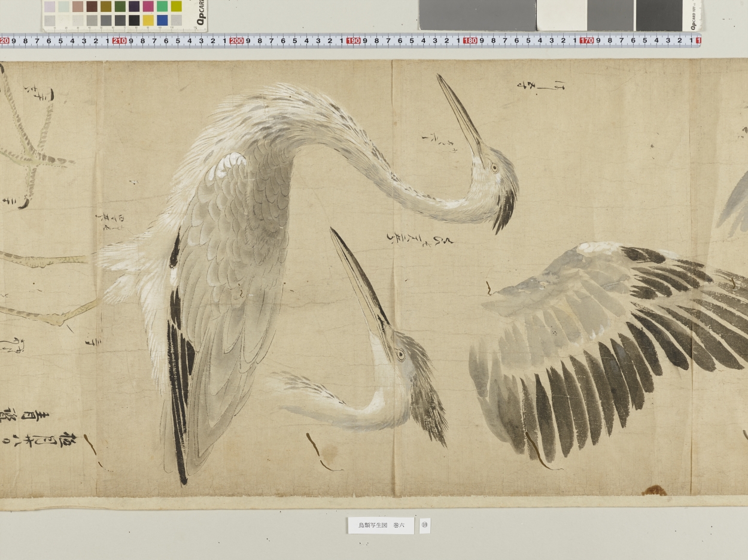The height and width of the screenshot is (560, 748).
Task: Pick the salmon pink swatch on the color card
Action: (x=78, y=7)
